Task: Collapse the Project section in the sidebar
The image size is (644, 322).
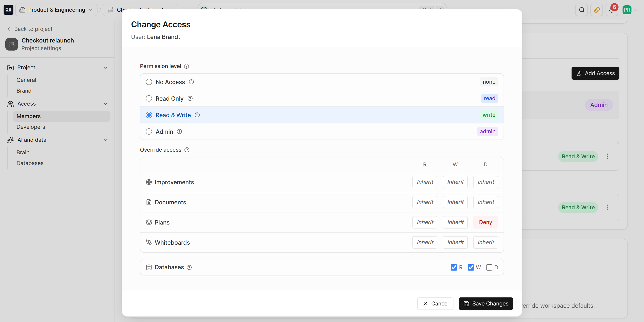Action: coord(106,68)
